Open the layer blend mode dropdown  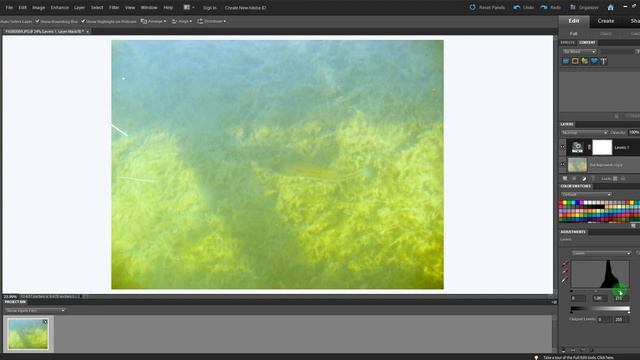pos(584,133)
